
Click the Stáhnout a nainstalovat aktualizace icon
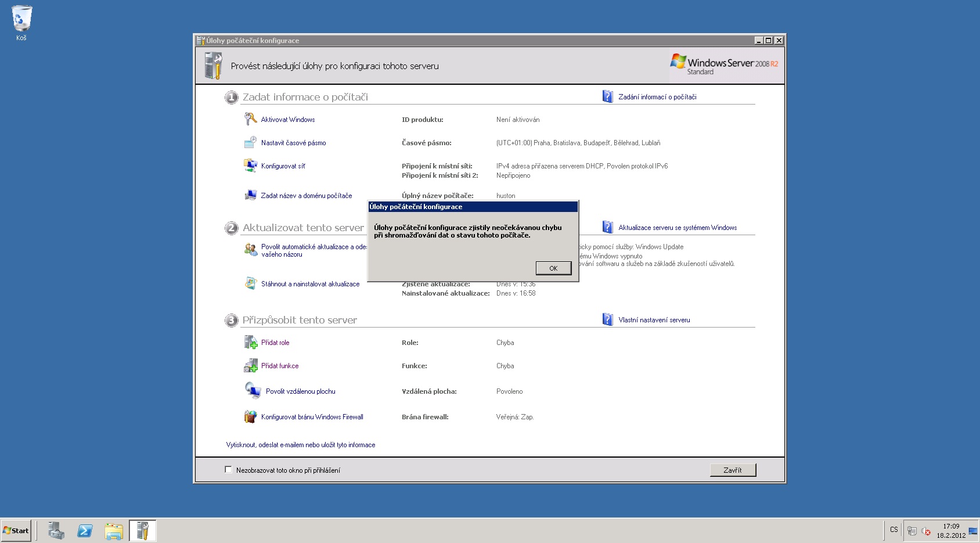tap(250, 283)
